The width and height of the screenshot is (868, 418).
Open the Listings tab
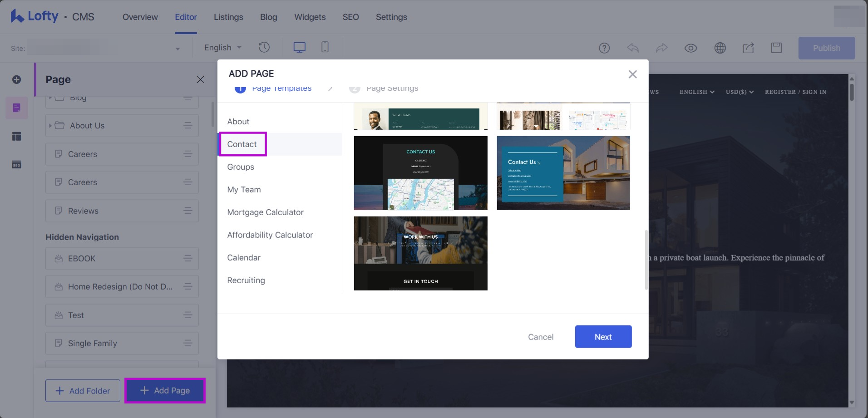pos(228,17)
